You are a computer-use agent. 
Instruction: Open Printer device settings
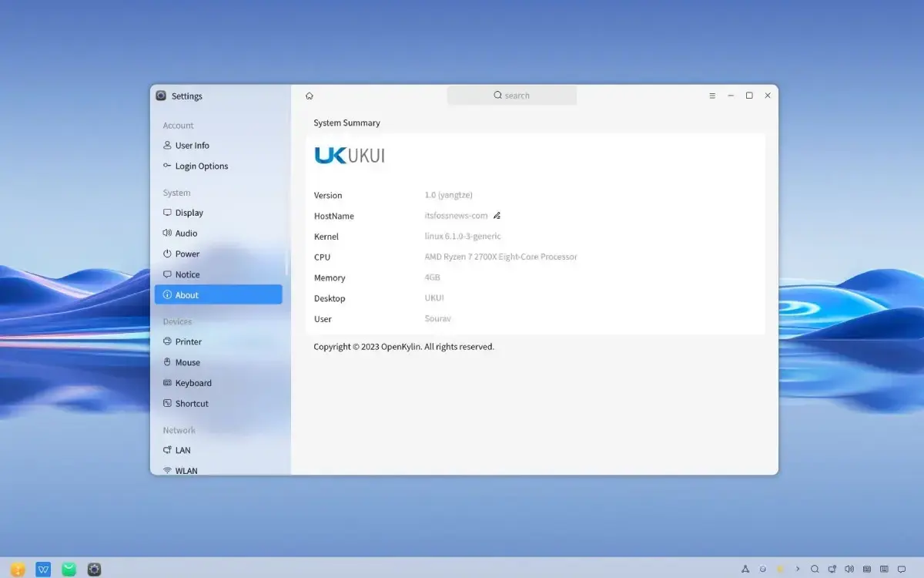[x=218, y=342]
